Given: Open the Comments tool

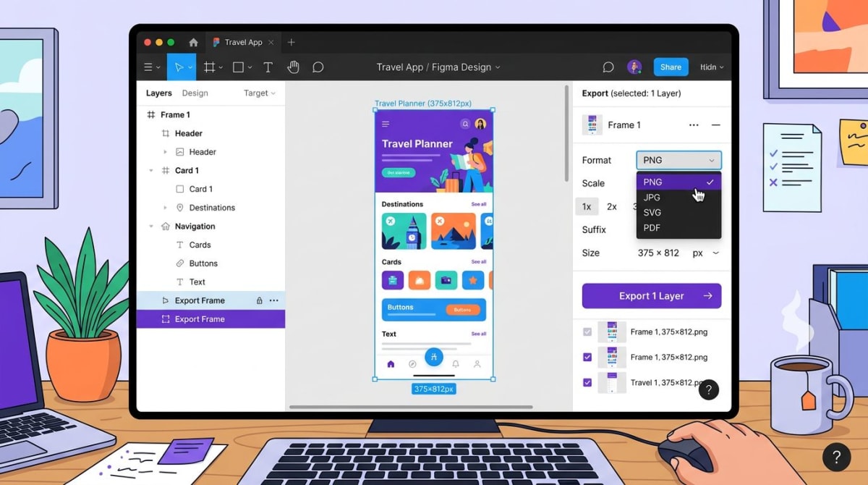Looking at the screenshot, I should coord(318,67).
